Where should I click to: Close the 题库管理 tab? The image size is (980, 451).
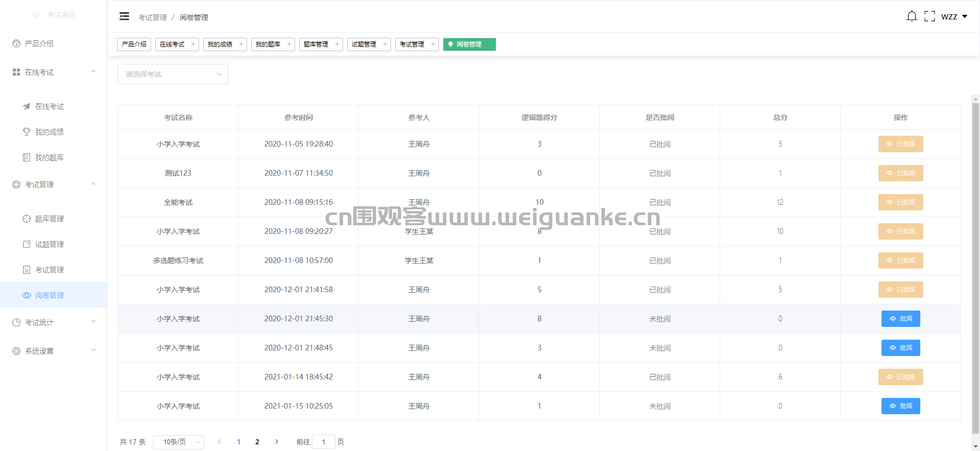[x=337, y=44]
